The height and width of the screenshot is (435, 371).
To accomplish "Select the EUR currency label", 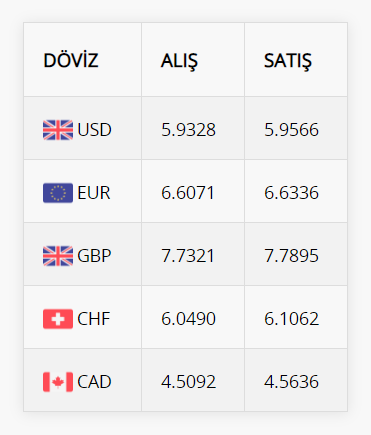I will point(94,193).
